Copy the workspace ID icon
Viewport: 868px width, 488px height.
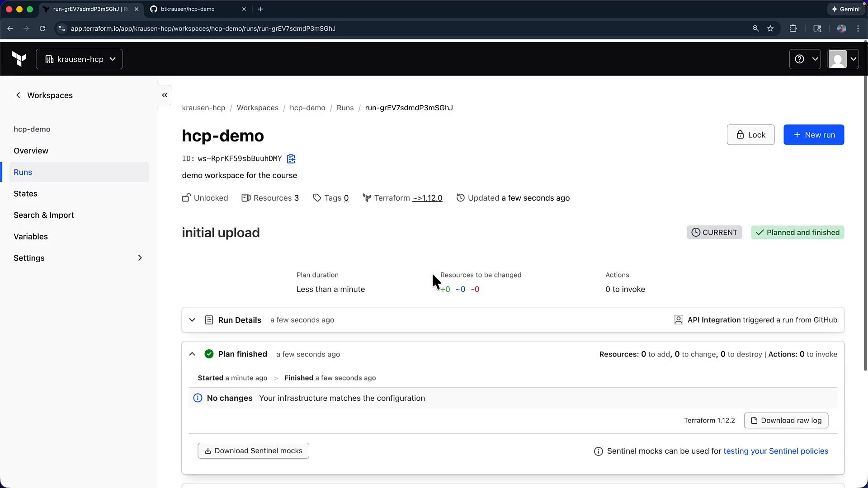click(x=291, y=159)
